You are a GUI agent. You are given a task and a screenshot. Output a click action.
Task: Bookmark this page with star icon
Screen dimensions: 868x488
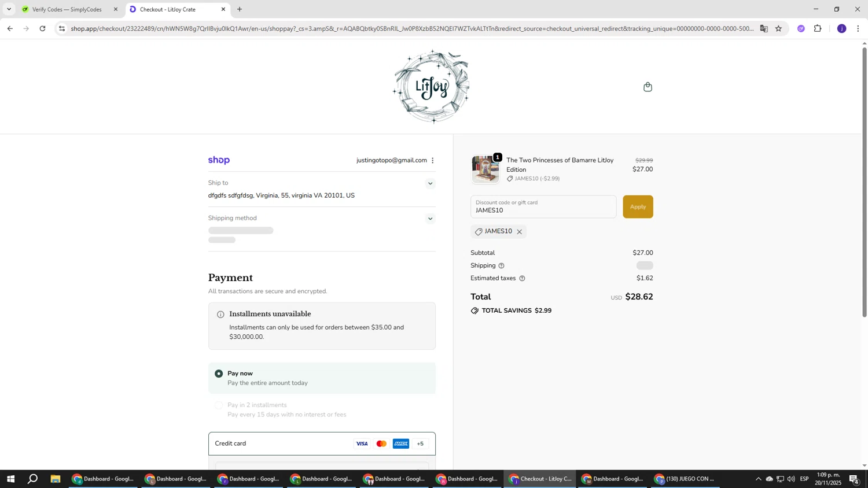(x=778, y=28)
